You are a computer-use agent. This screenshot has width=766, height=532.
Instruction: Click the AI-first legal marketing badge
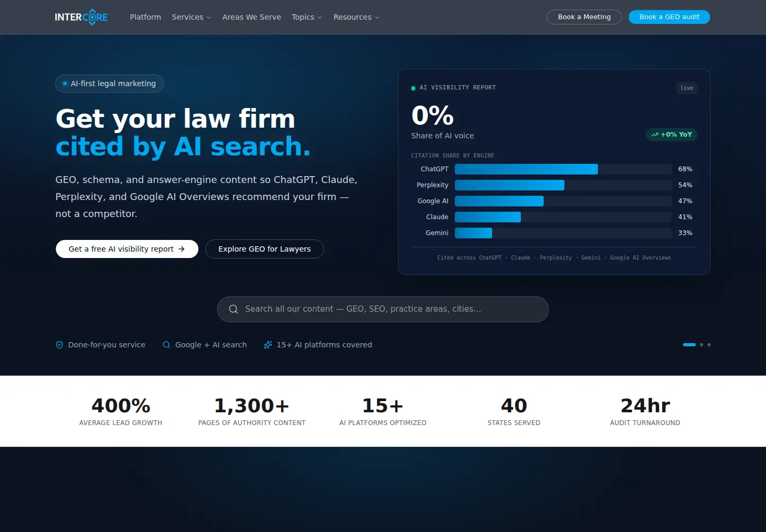110,84
